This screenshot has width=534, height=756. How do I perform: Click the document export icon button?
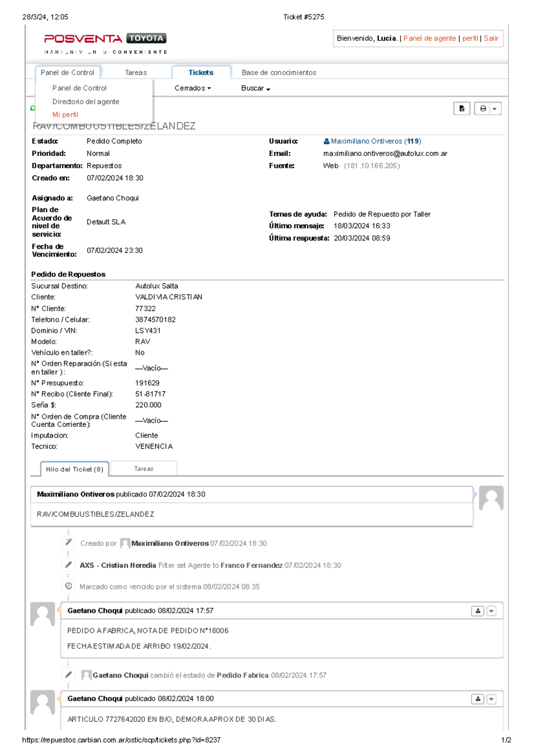click(x=461, y=109)
